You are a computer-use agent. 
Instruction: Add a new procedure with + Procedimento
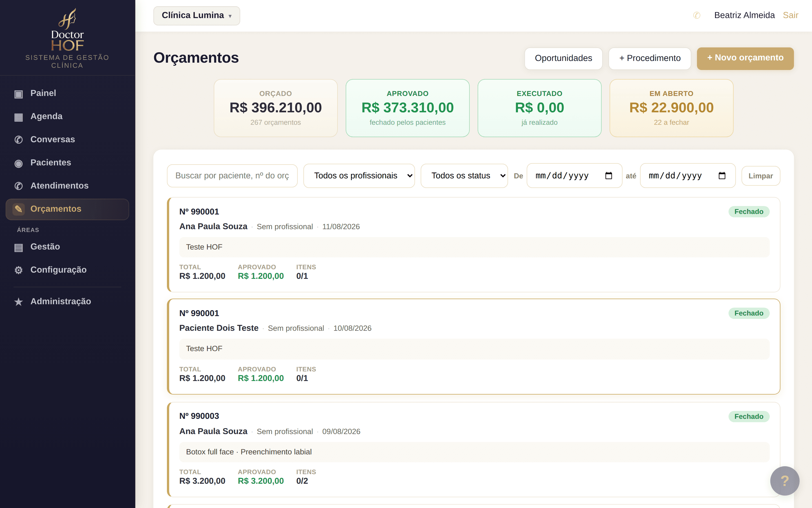point(650,58)
